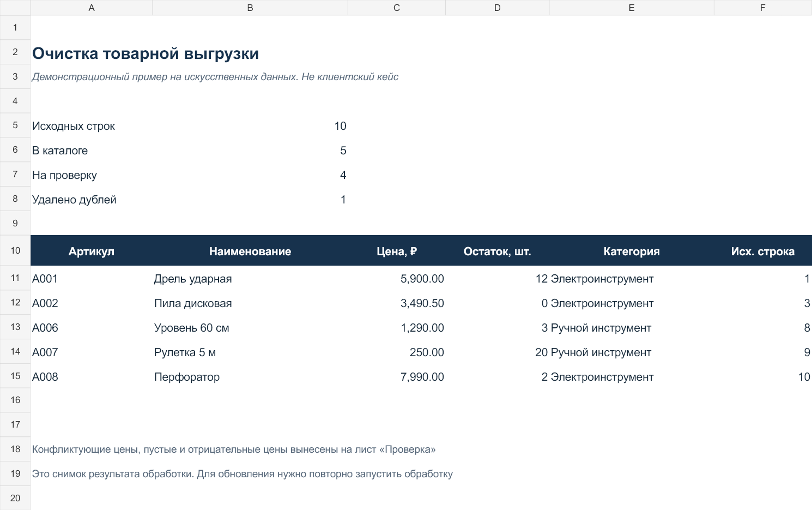The height and width of the screenshot is (510, 812).
Task: Click the "Артикул" table header cell
Action: pyautogui.click(x=92, y=251)
